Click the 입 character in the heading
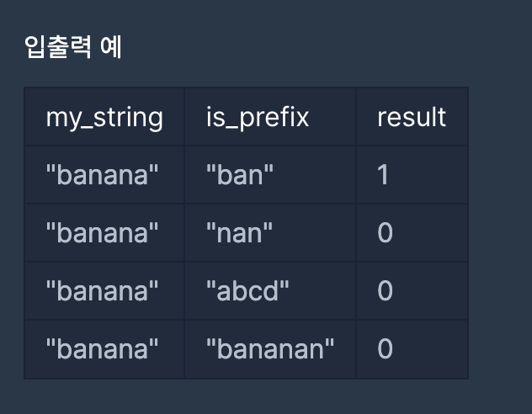The width and height of the screenshot is (532, 414). pyautogui.click(x=35, y=47)
